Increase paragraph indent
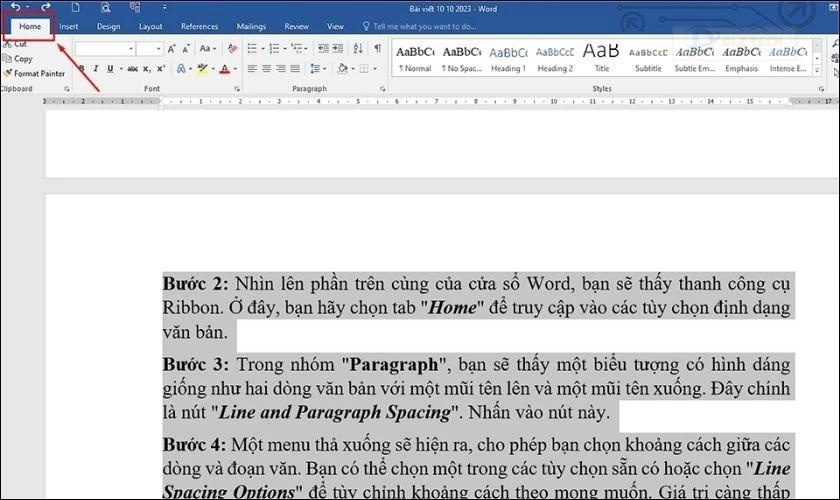840x500 pixels. [338, 49]
